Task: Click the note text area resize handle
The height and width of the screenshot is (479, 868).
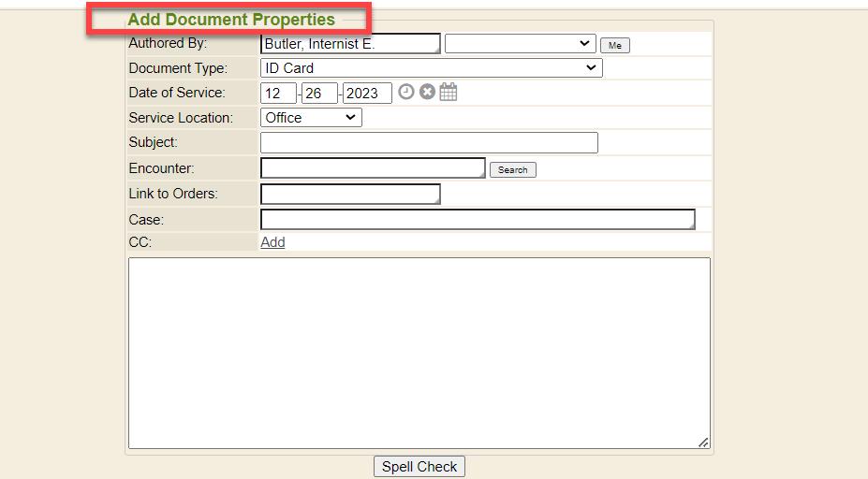Action: (x=703, y=443)
